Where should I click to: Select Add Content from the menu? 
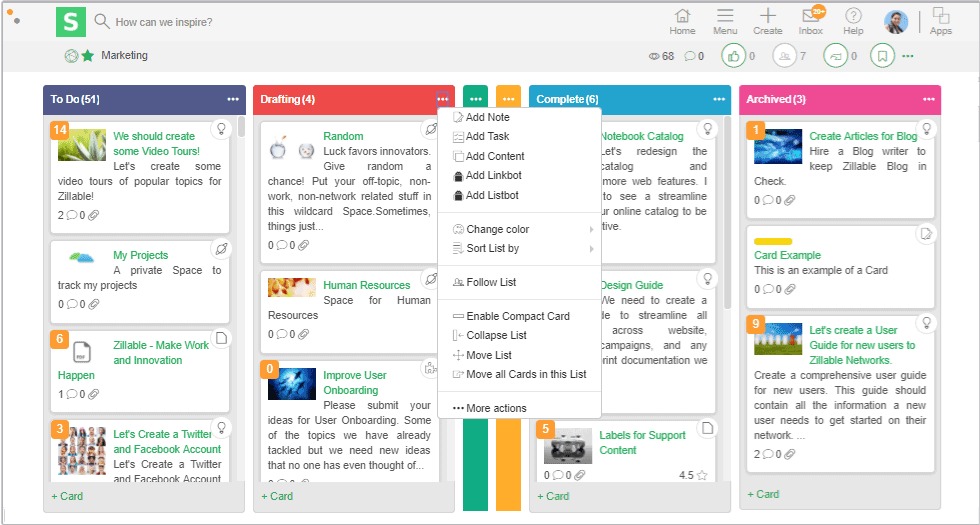pos(519,156)
